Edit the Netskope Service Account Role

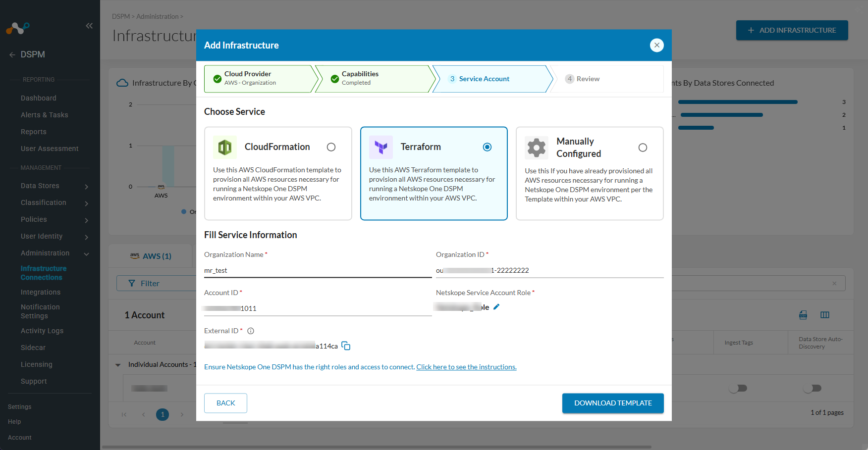coord(496,307)
